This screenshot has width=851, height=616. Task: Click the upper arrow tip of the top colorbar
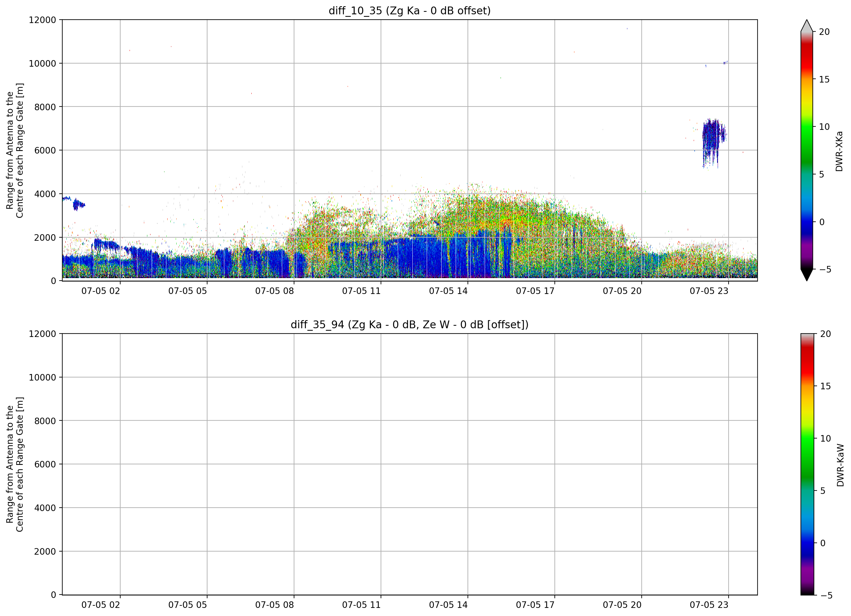807,26
